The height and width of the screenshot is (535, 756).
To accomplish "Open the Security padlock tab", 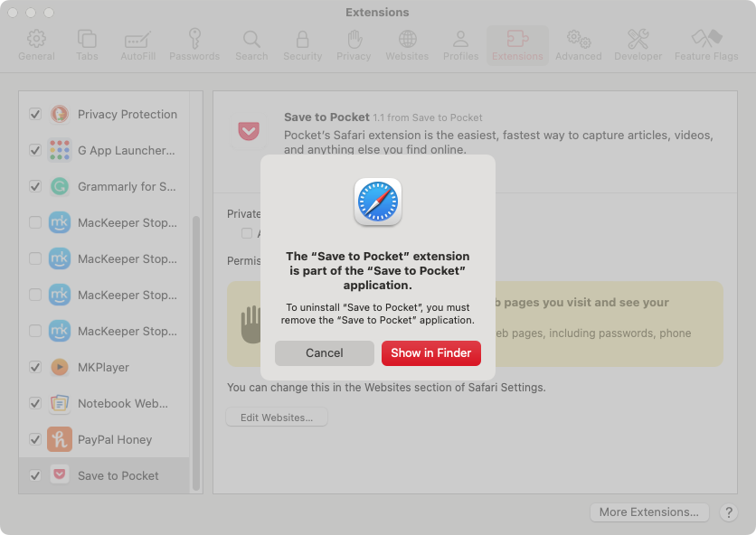I will coord(302,45).
